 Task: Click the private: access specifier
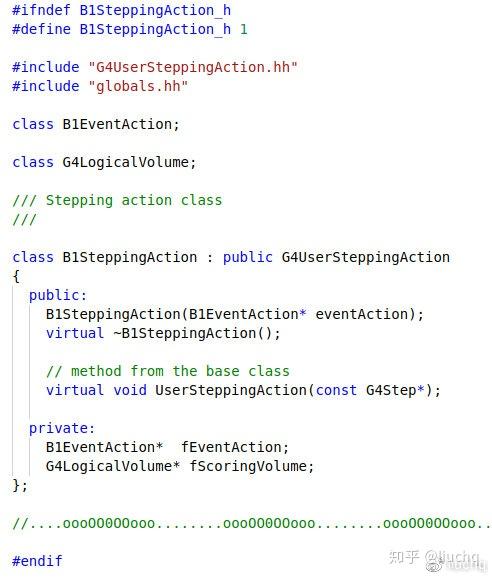[62, 428]
